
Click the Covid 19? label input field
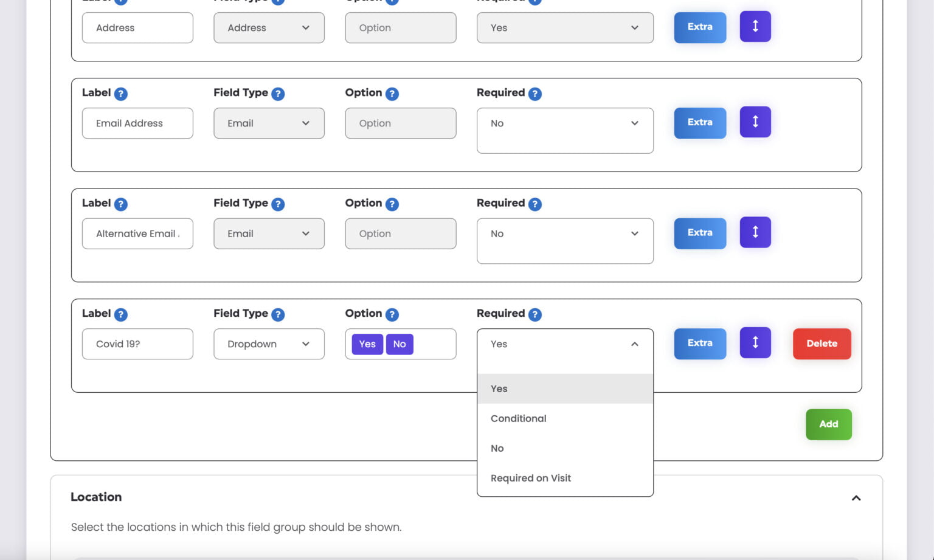point(137,344)
